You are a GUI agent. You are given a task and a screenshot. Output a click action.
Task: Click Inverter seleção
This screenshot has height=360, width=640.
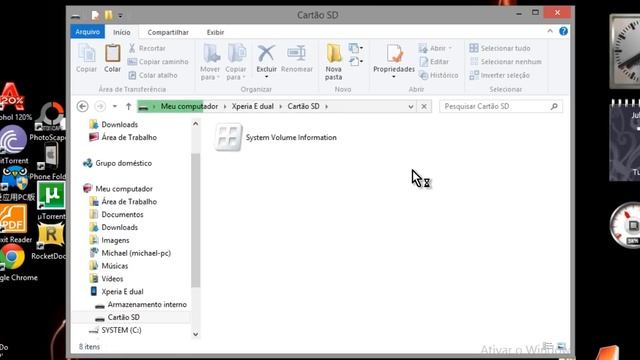pos(500,75)
